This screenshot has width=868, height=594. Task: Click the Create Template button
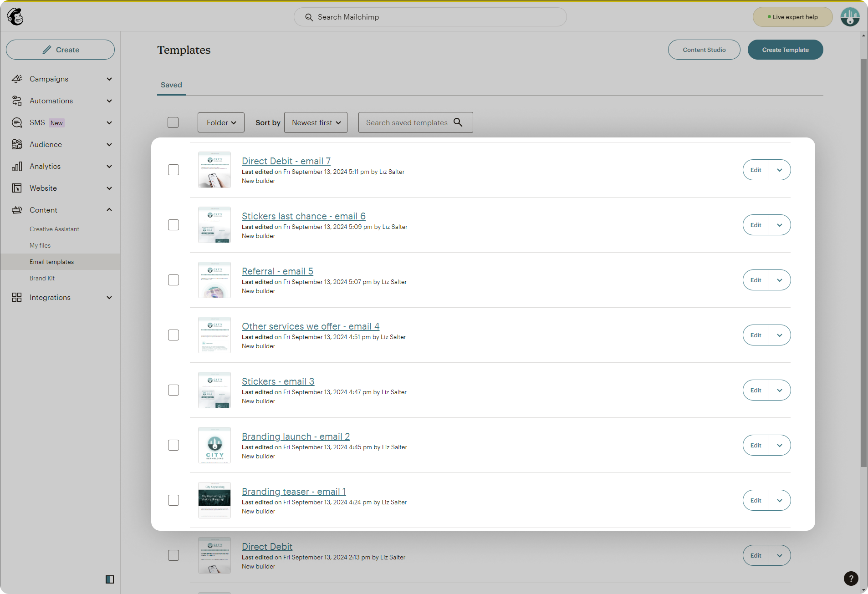(785, 50)
